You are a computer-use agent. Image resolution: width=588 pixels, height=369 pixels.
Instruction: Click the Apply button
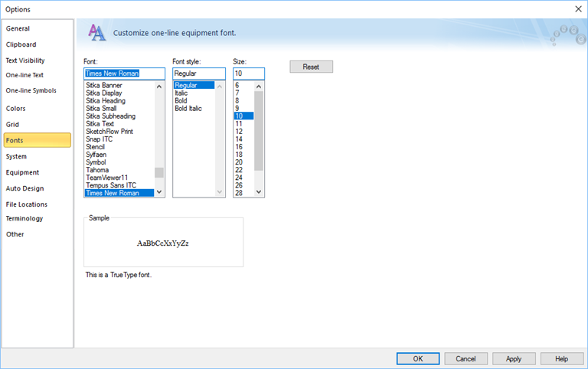point(514,358)
